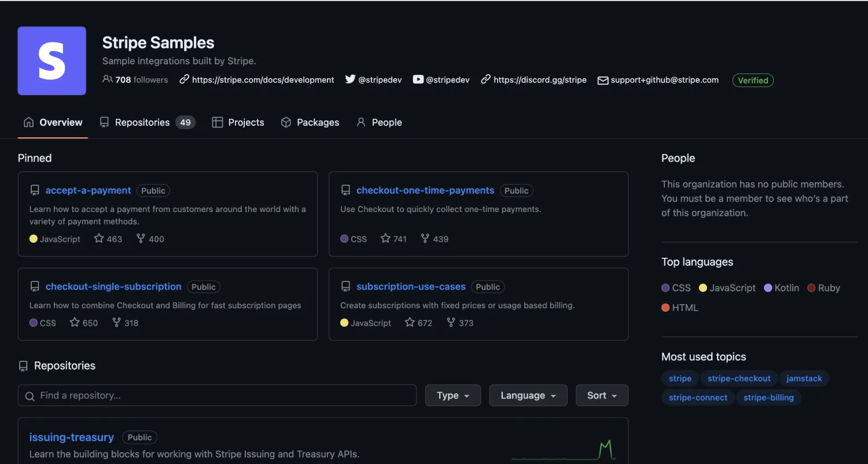
Task: Click repo icon next to subscription-use-cases
Action: pyautogui.click(x=345, y=286)
